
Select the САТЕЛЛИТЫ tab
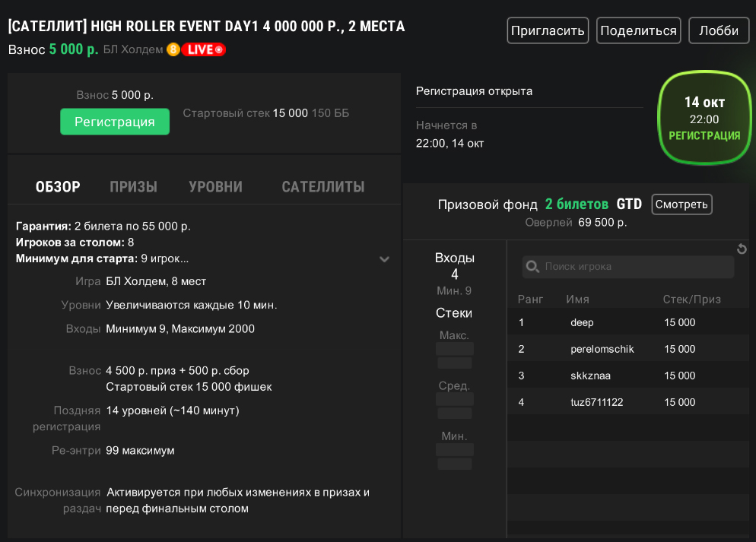click(322, 187)
